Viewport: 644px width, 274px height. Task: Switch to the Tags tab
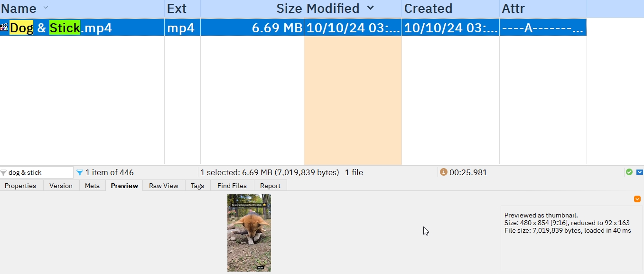197,186
